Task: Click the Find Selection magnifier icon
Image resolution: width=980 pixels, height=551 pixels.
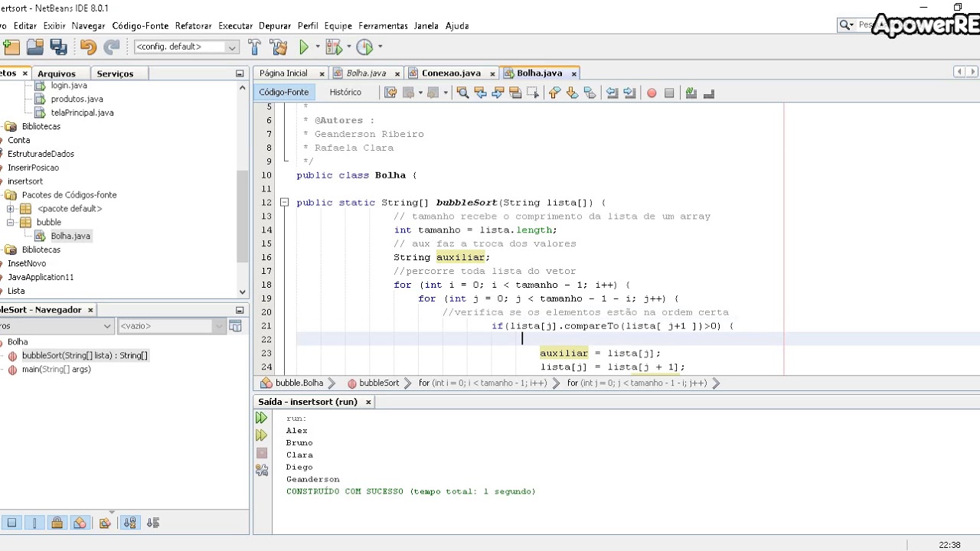Action: pos(462,93)
